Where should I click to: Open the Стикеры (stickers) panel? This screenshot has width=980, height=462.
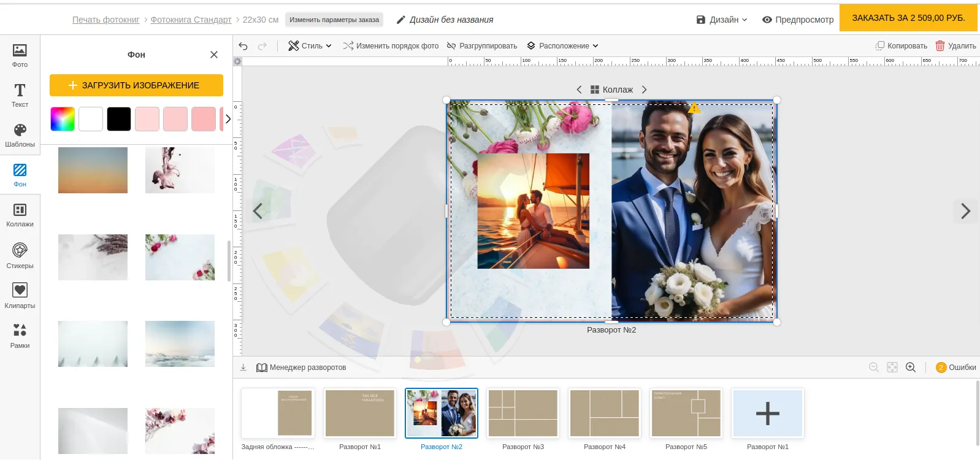point(20,255)
